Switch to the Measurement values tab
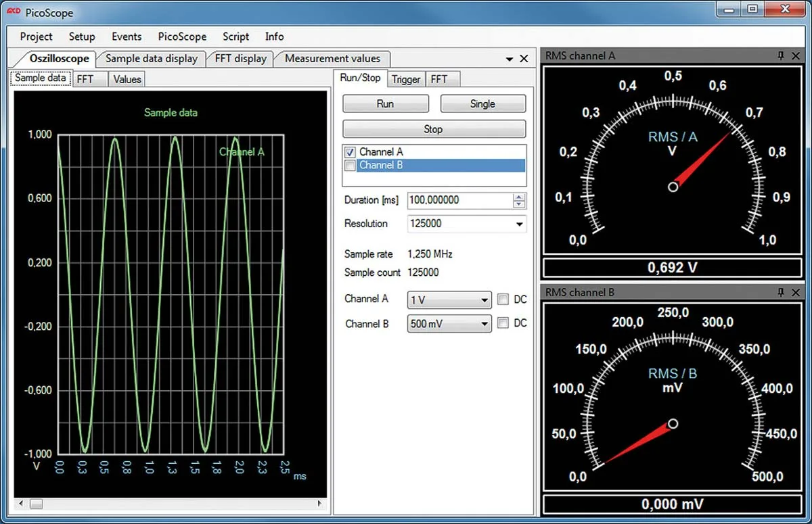 pyautogui.click(x=332, y=59)
